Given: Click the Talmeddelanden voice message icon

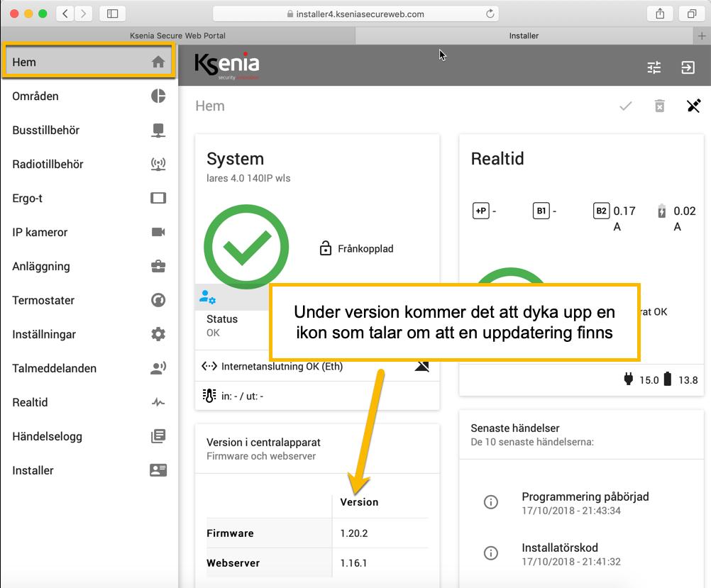Looking at the screenshot, I should 158,368.
